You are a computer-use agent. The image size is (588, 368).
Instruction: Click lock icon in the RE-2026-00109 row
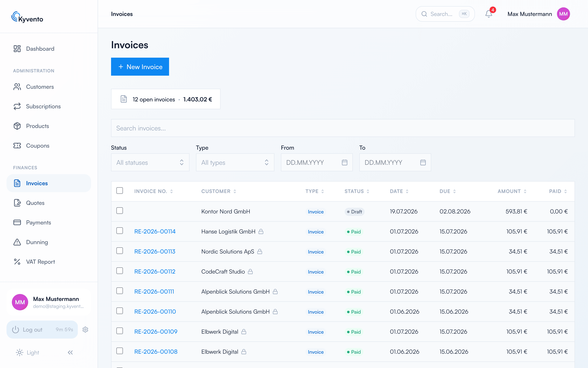(x=244, y=332)
